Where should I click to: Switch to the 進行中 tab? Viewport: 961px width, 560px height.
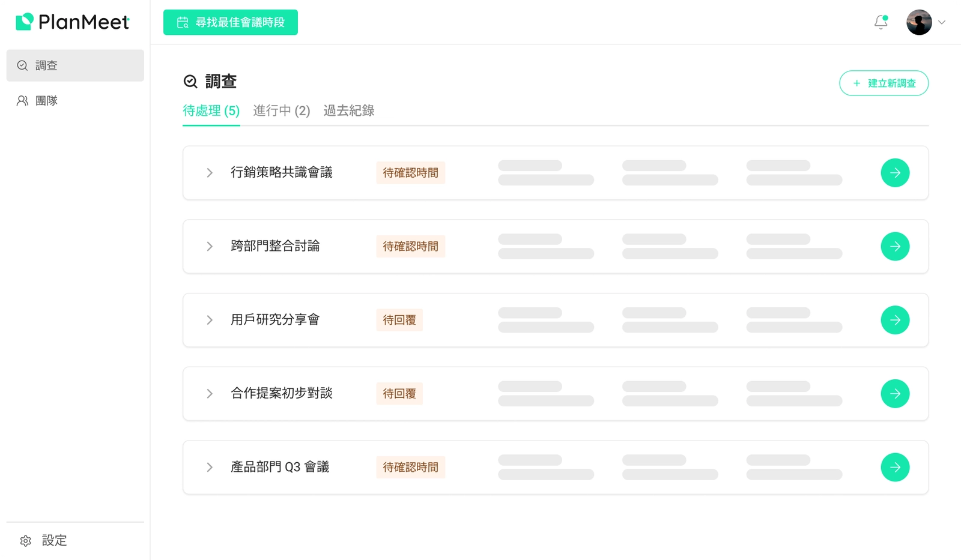click(x=281, y=110)
